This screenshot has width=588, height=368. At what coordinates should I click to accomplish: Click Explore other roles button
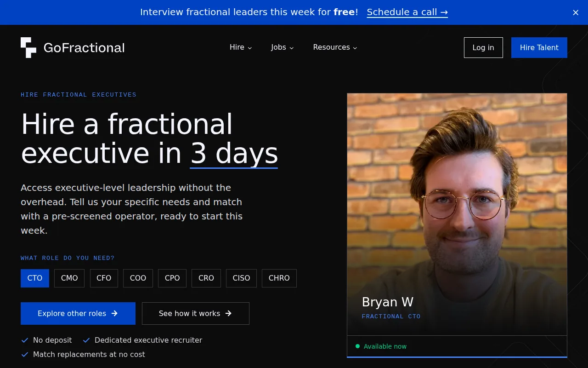coord(78,313)
